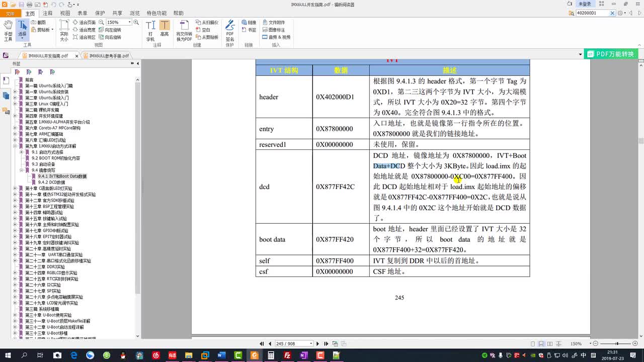Select the Hand tool (手型工具)
The image size is (644, 362).
coord(8,31)
